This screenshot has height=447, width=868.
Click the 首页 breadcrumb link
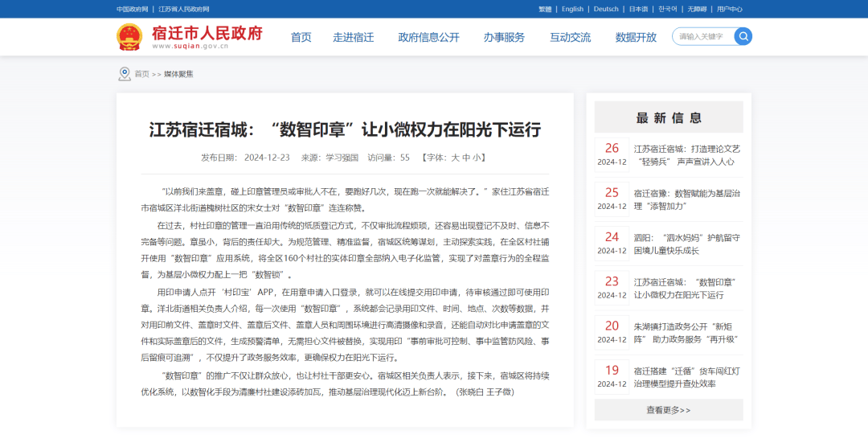click(x=141, y=74)
